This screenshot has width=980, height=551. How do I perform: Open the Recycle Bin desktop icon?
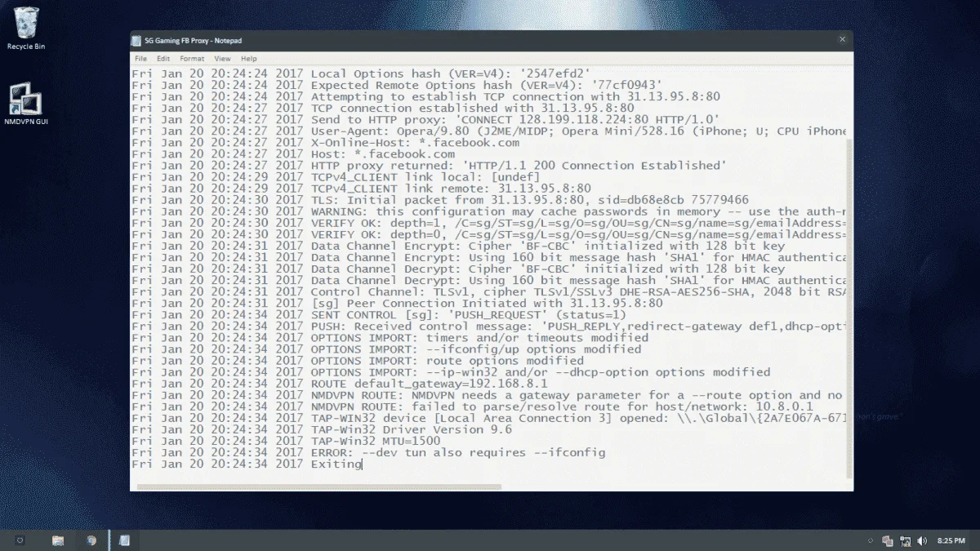26,28
